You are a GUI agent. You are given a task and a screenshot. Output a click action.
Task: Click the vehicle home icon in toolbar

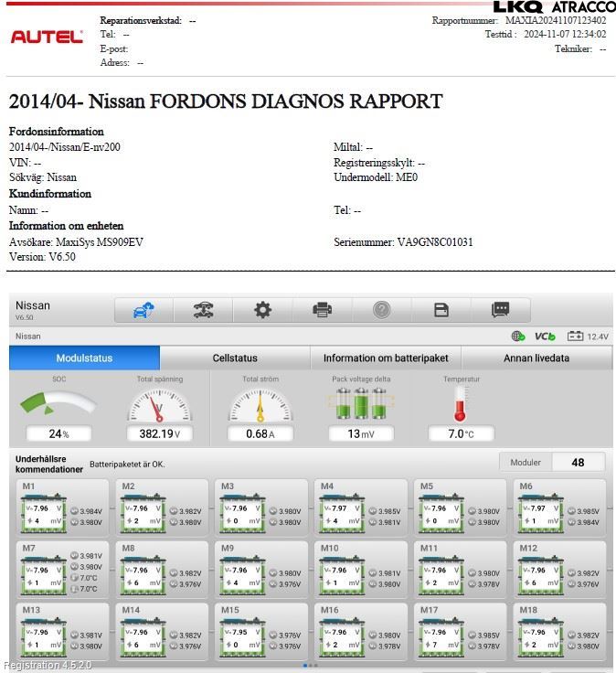point(143,310)
